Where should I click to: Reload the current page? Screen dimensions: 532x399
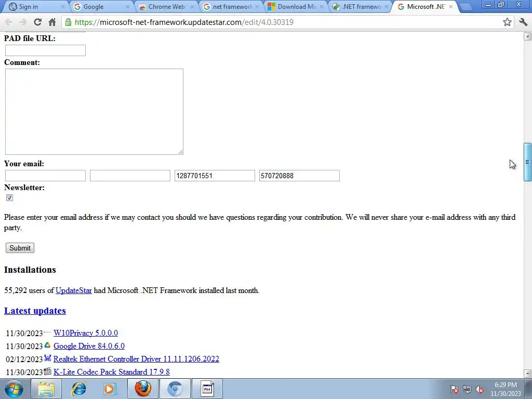(x=37, y=22)
